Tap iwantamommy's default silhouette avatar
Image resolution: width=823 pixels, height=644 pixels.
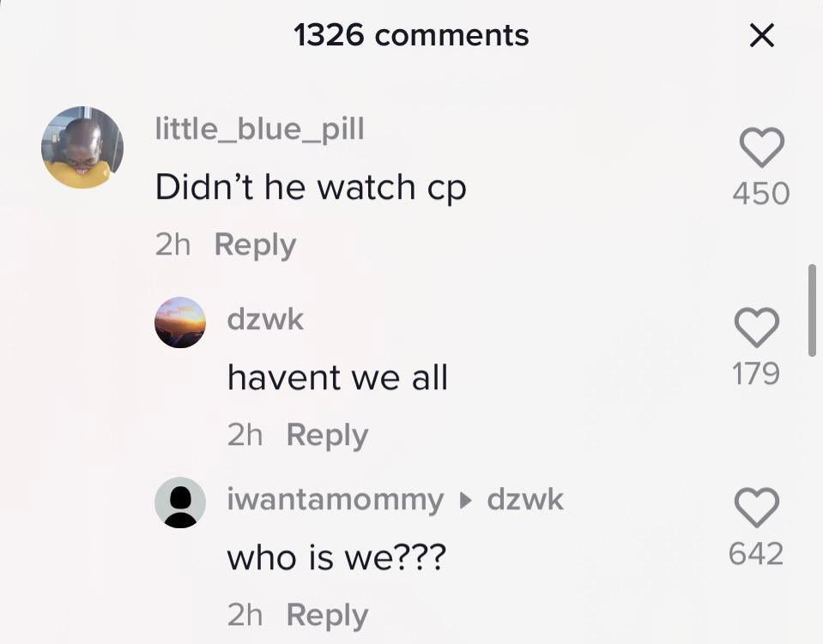(180, 503)
